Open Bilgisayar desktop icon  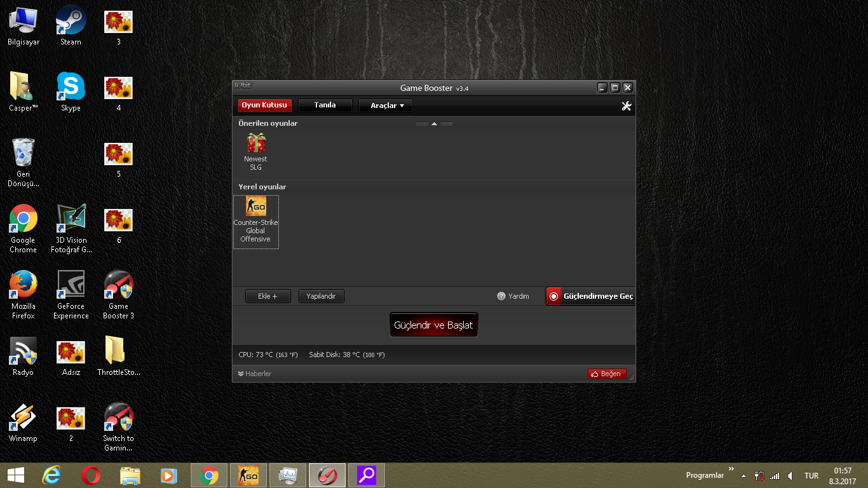24,26
